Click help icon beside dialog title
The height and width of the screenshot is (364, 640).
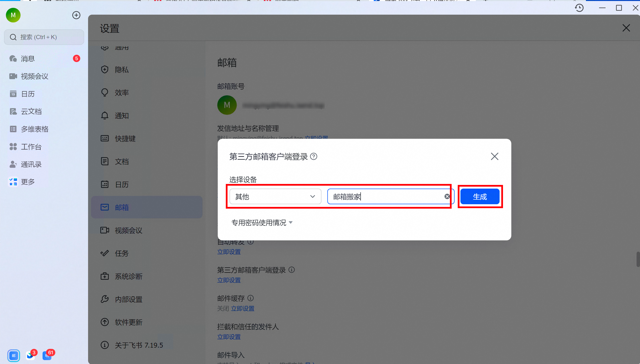[x=314, y=157]
